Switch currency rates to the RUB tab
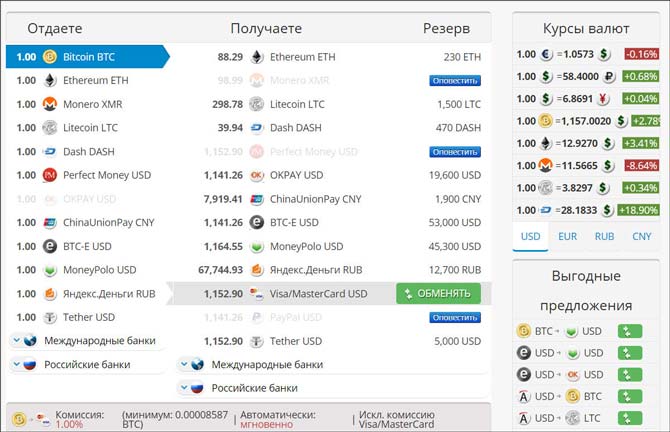This screenshot has height=432, width=670. [604, 236]
